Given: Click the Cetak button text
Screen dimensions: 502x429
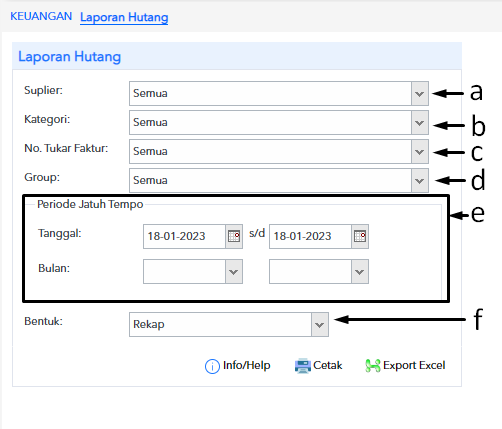Looking at the screenshot, I should point(328,365).
